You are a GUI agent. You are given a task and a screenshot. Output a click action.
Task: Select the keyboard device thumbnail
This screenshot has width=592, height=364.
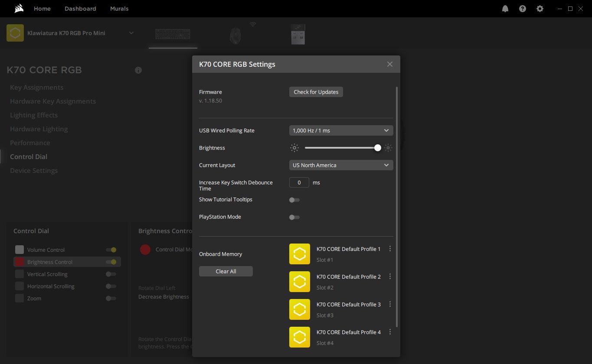(x=173, y=34)
